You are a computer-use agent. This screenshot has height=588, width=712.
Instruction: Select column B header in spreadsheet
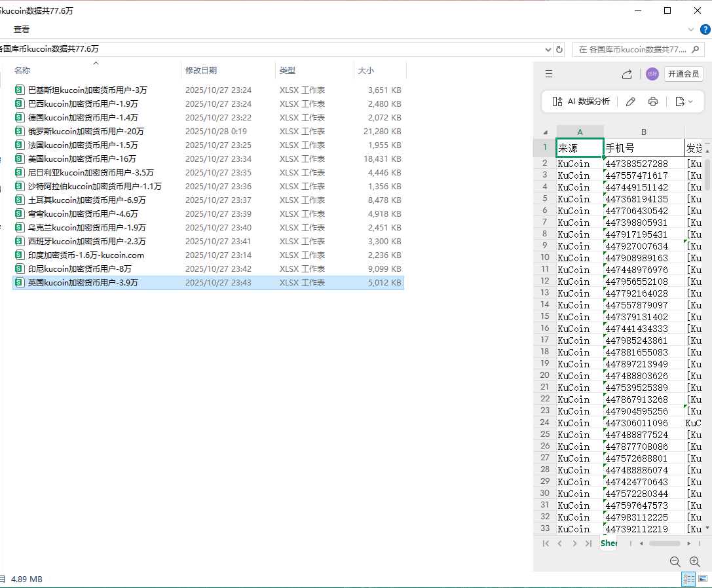click(x=643, y=132)
